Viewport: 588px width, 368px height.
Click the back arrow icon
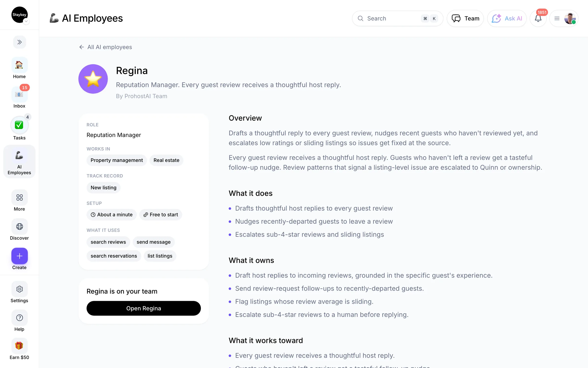click(x=82, y=47)
